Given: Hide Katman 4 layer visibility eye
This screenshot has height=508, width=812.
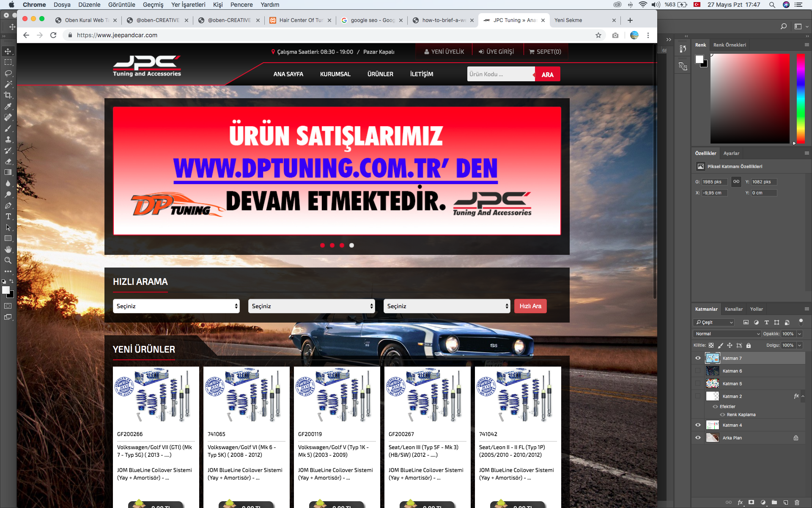Looking at the screenshot, I should (698, 425).
